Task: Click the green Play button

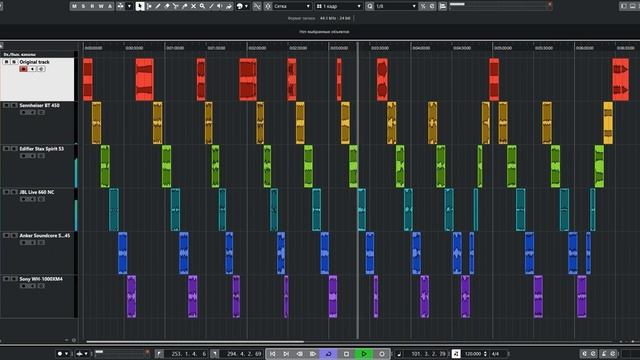Action: point(364,354)
